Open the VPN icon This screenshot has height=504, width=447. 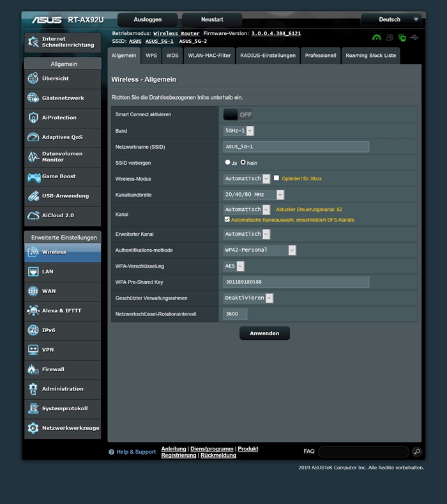[x=33, y=349]
